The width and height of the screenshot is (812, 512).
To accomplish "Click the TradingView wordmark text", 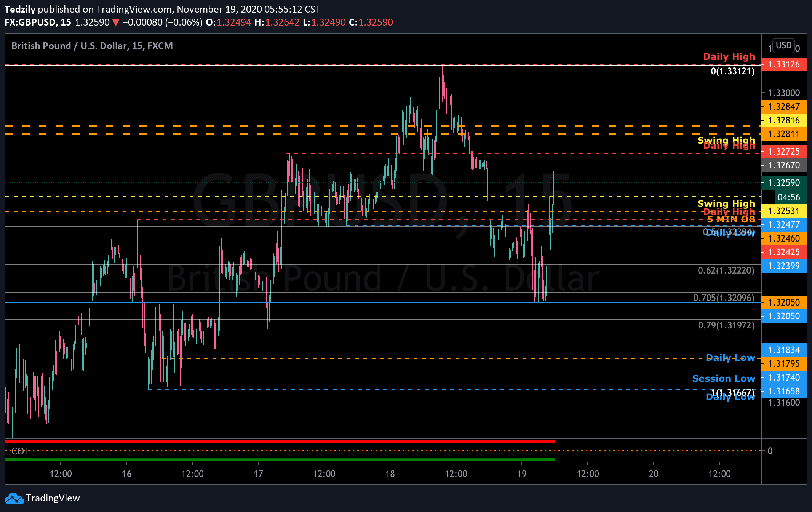I will point(53,498).
